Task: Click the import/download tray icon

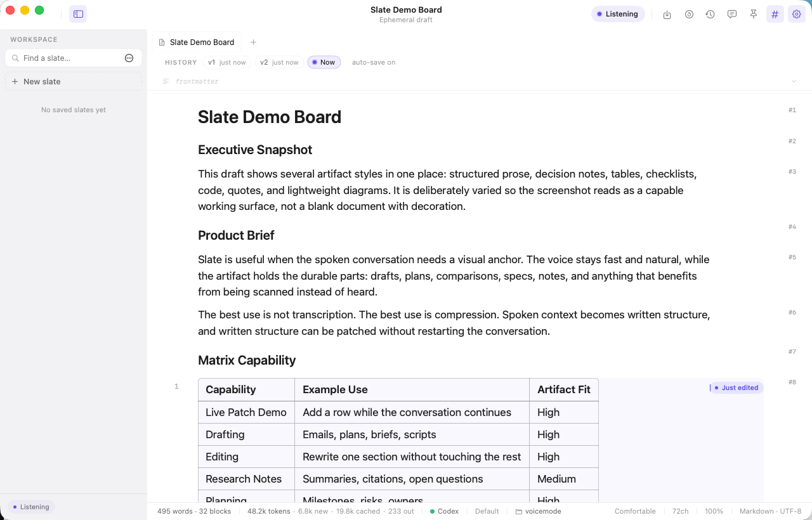Action: [x=667, y=14]
